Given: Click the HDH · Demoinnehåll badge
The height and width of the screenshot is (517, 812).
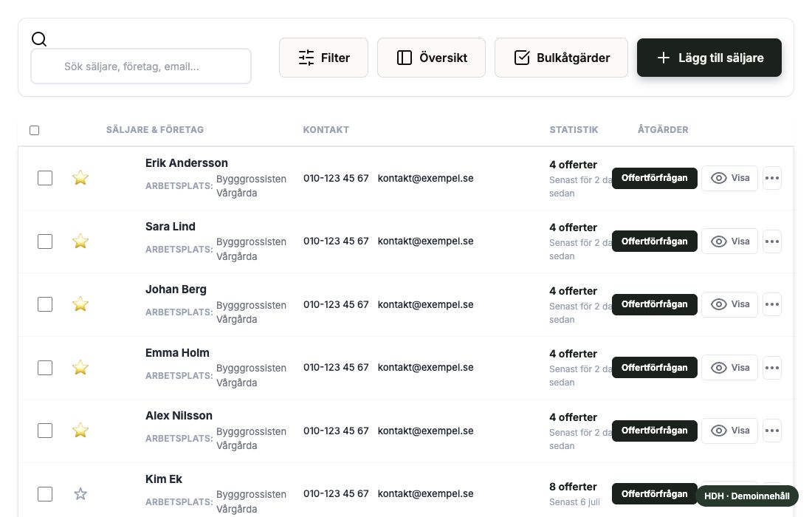Looking at the screenshot, I should pos(747,496).
